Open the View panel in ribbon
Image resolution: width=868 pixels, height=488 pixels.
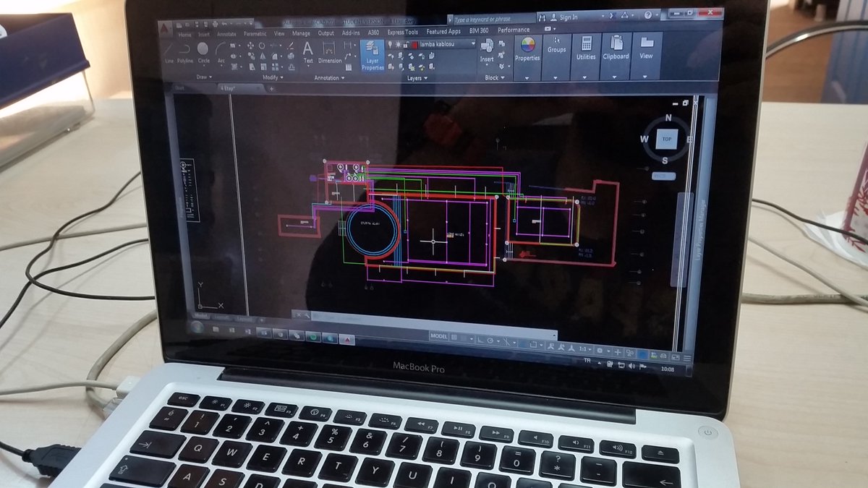[646, 47]
